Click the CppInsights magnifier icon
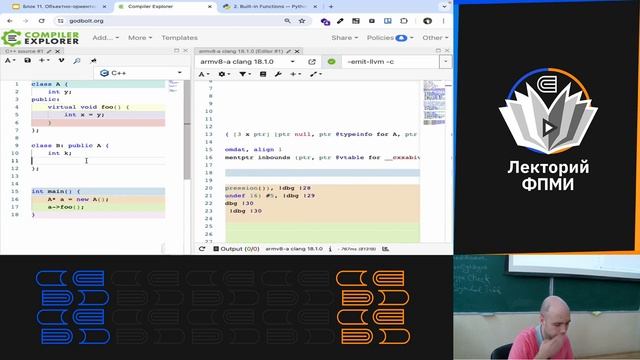This screenshot has height=360, width=640. tap(77, 60)
